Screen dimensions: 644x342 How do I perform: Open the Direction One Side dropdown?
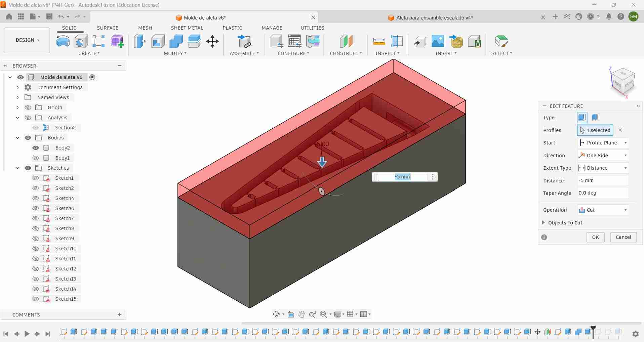(x=603, y=156)
